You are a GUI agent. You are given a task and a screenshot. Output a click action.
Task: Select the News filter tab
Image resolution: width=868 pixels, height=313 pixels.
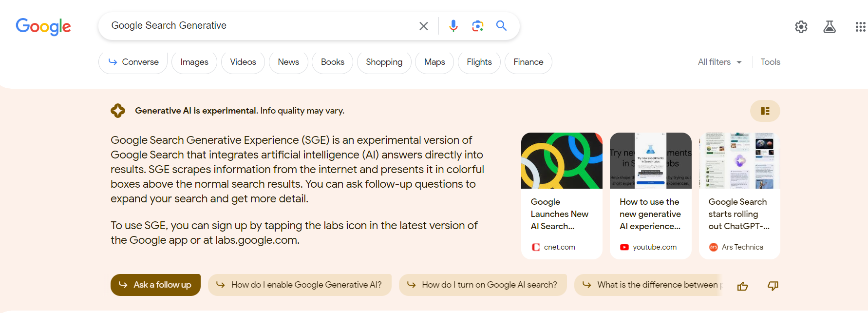point(288,62)
